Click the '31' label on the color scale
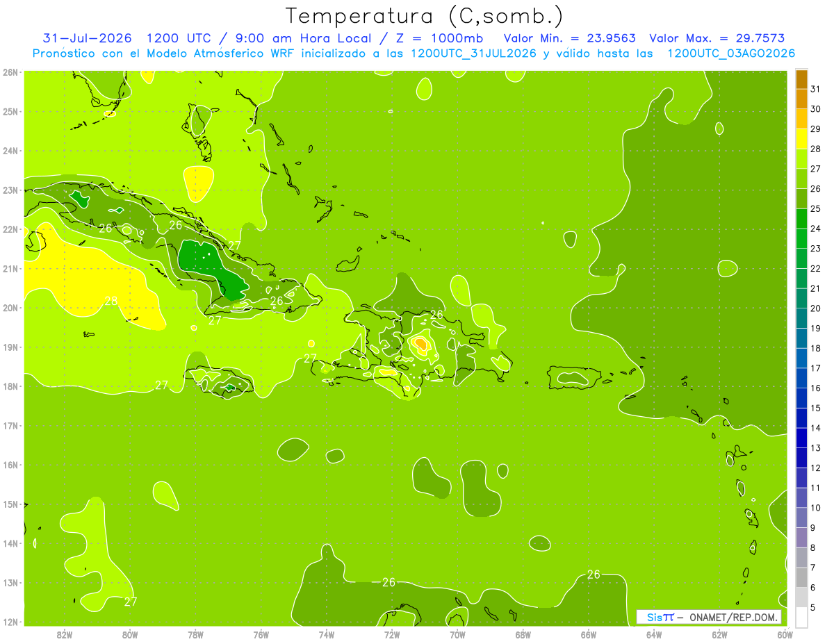This screenshot has width=834, height=644. [x=816, y=89]
